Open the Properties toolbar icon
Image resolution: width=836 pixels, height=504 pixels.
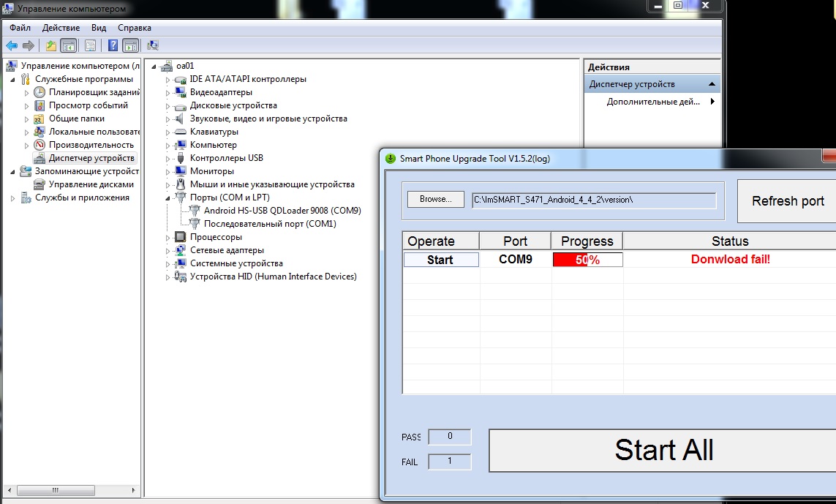click(90, 45)
